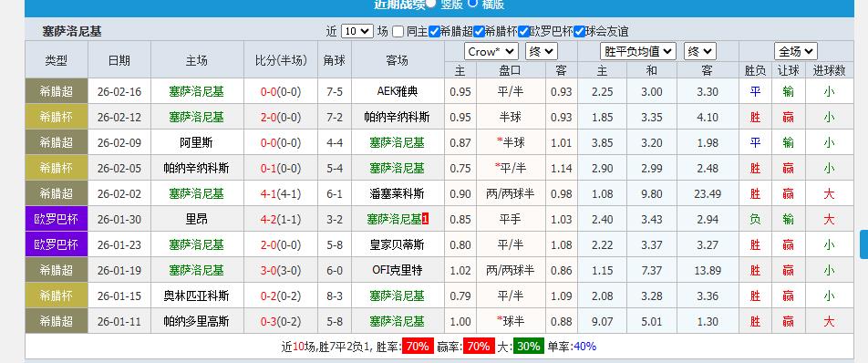Open the Crow* company dropdown
Screen dimensions: 868x363
(x=491, y=51)
